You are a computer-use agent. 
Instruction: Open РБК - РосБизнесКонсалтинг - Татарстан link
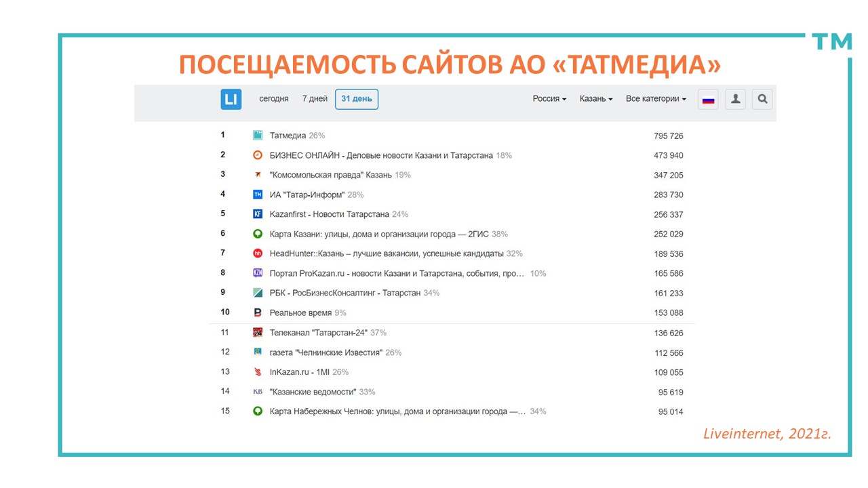click(345, 293)
